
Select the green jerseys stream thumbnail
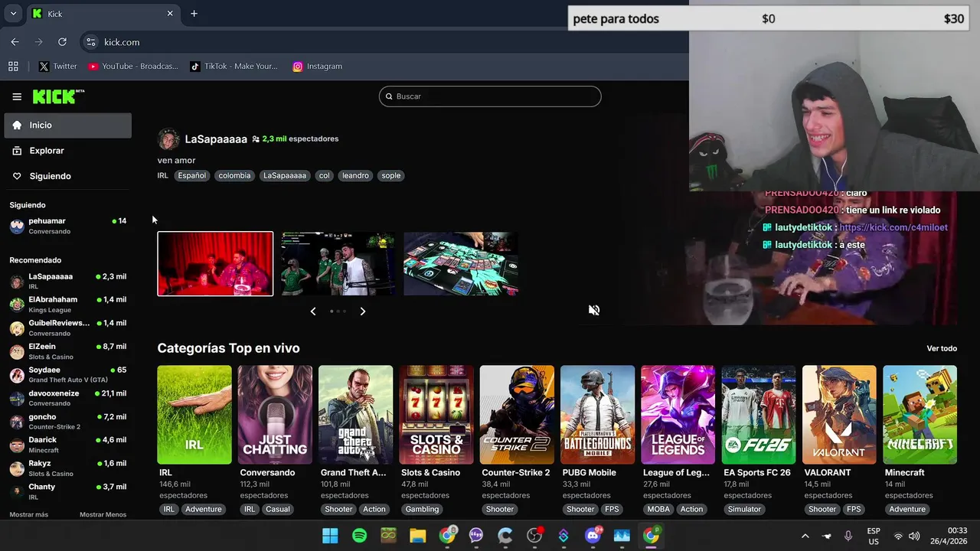[x=338, y=263]
